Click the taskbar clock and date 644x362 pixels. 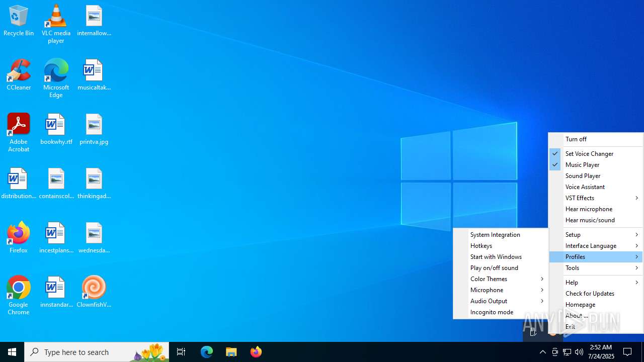click(601, 352)
